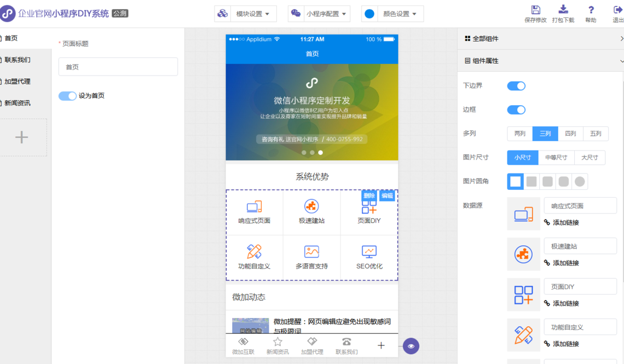624x364 pixels.
Task: Select the 新闻资讯 page in sidebar
Action: click(x=17, y=103)
